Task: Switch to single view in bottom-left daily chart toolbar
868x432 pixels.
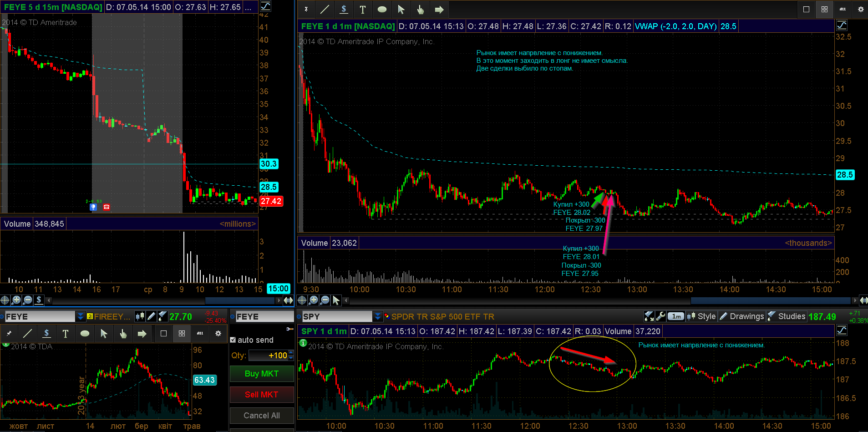Action: tap(164, 334)
